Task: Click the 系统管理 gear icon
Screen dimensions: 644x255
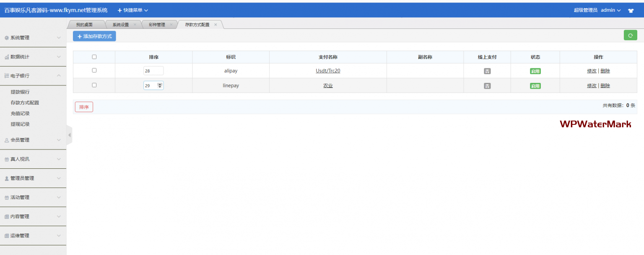Action: pos(7,38)
